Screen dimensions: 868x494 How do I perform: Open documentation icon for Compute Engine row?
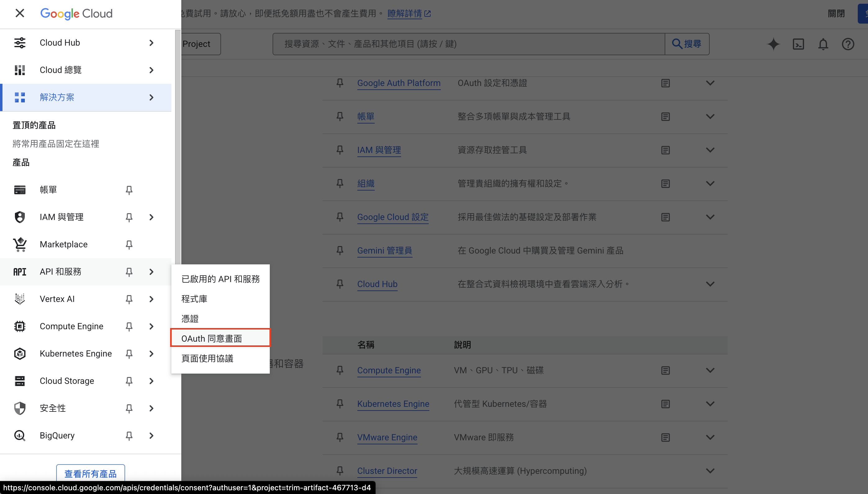pyautogui.click(x=665, y=370)
